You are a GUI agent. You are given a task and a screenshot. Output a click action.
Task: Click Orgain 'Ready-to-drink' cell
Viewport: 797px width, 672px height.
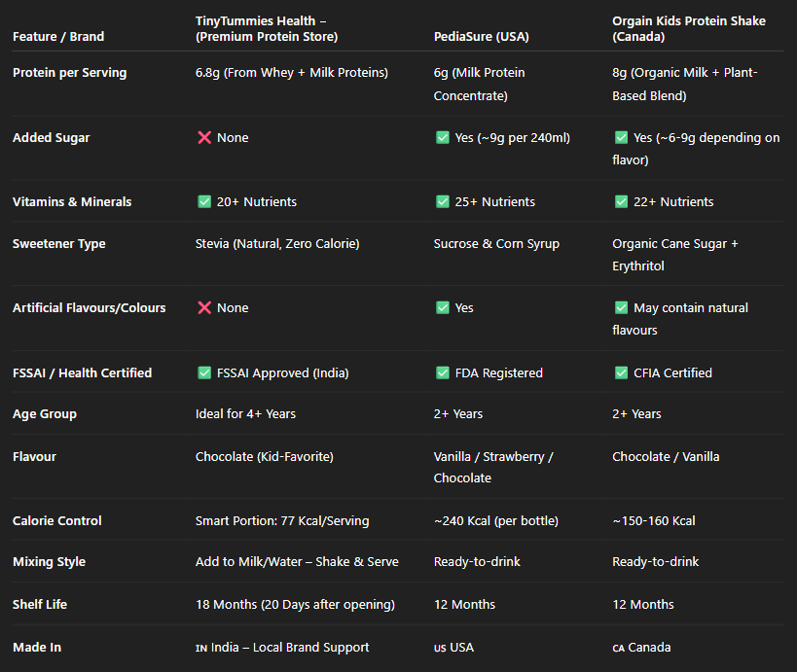(655, 562)
